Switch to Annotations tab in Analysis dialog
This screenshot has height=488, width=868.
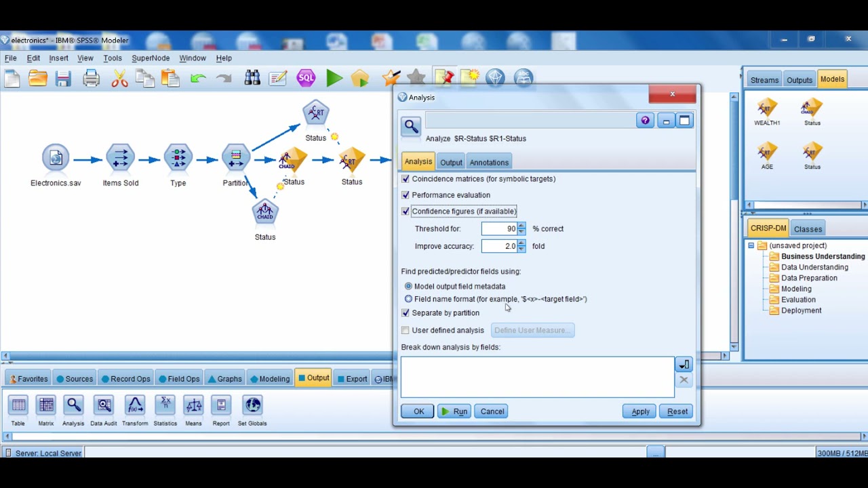(x=489, y=163)
